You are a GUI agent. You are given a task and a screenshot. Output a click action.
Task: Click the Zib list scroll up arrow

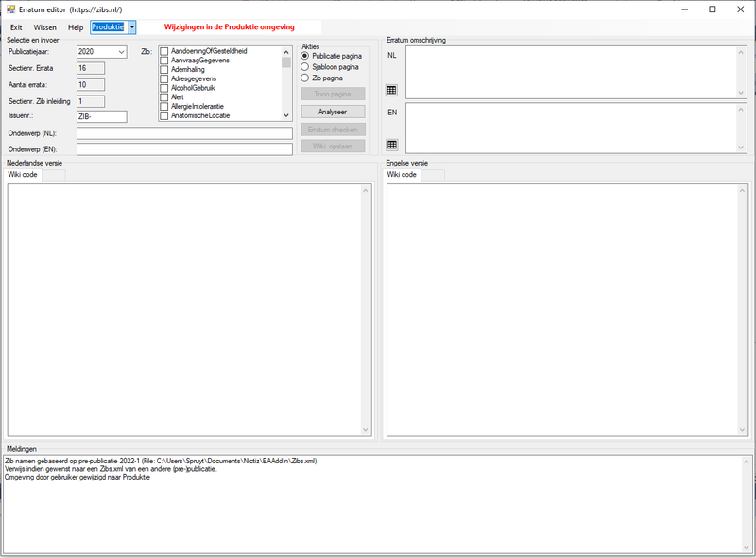tap(286, 52)
